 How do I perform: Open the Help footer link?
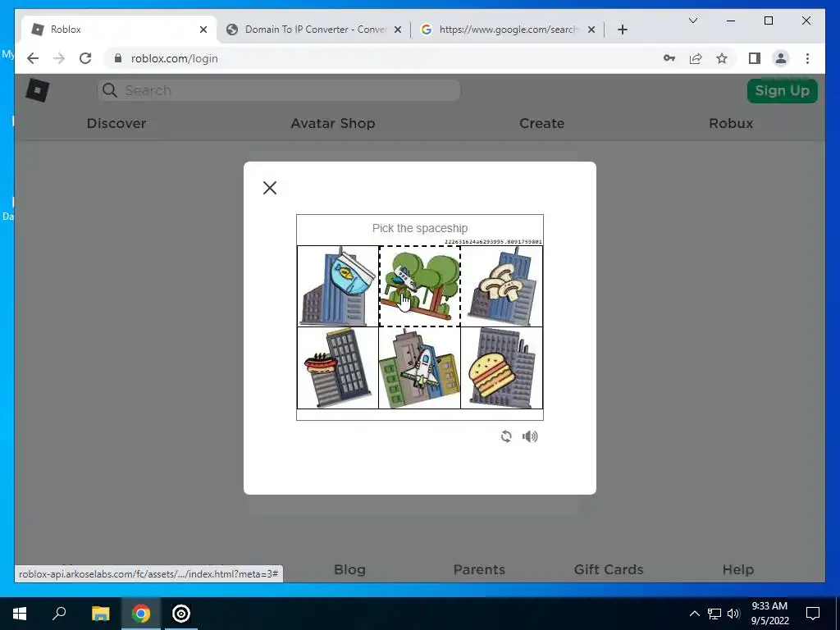(x=737, y=569)
